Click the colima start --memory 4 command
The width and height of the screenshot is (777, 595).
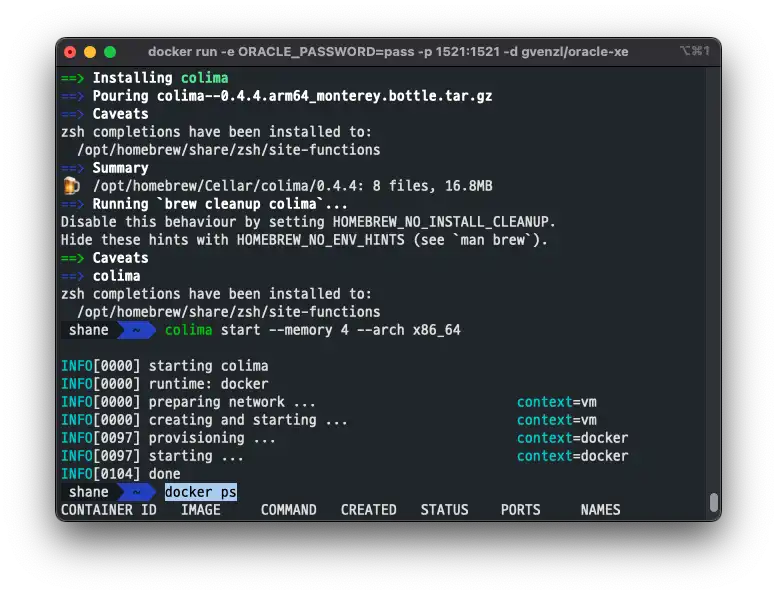pos(313,330)
